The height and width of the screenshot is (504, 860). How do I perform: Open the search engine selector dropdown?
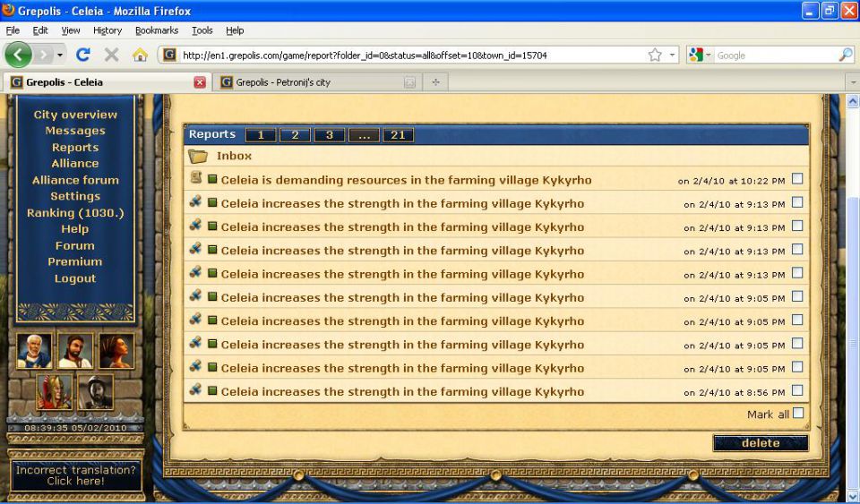point(709,55)
